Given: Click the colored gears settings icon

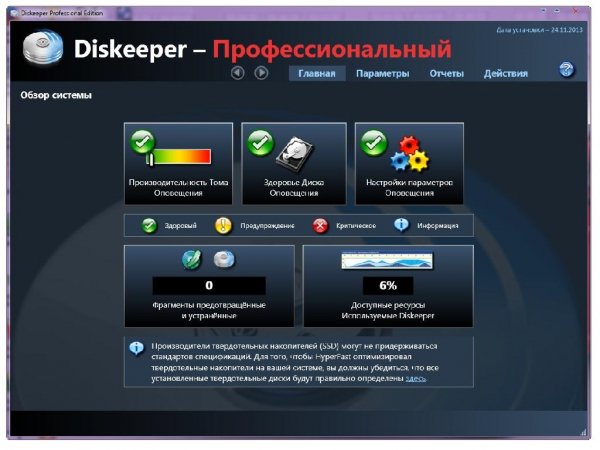Looking at the screenshot, I should pyautogui.click(x=410, y=154).
